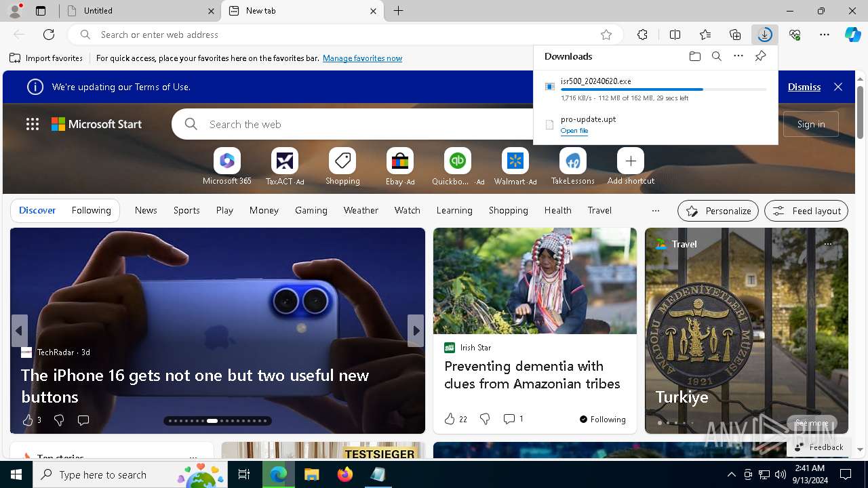Like the dementia prevention article

[x=450, y=419]
